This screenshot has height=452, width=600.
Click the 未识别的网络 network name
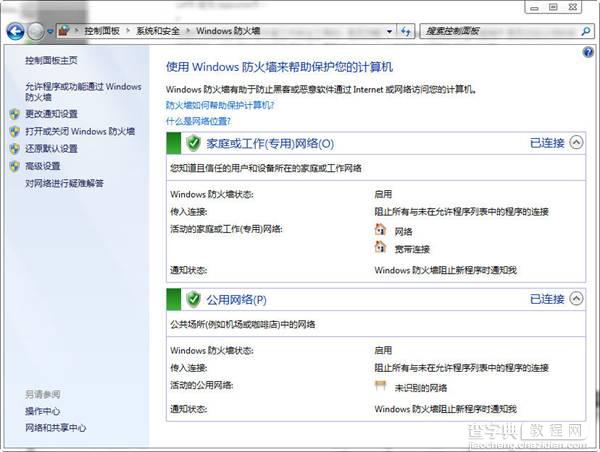click(421, 388)
